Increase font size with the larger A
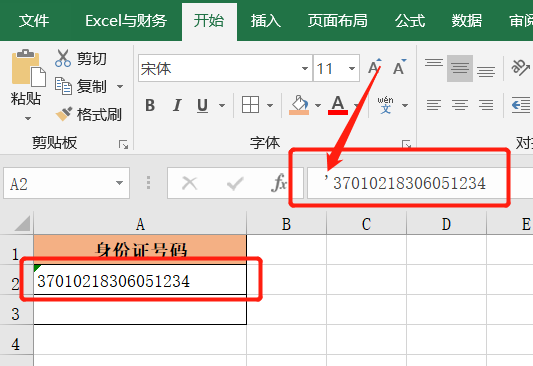This screenshot has height=366, width=533. tap(375, 68)
